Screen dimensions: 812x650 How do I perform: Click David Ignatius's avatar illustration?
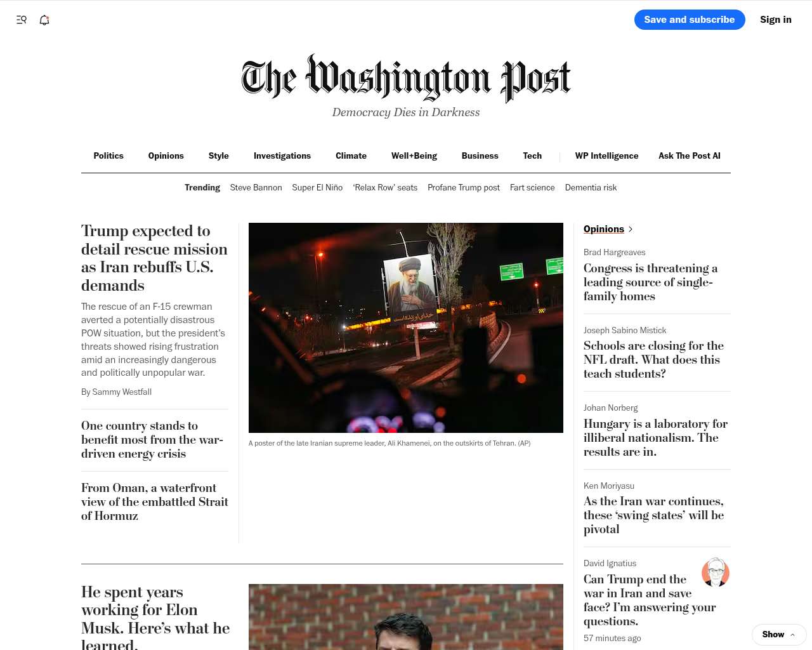tap(716, 573)
